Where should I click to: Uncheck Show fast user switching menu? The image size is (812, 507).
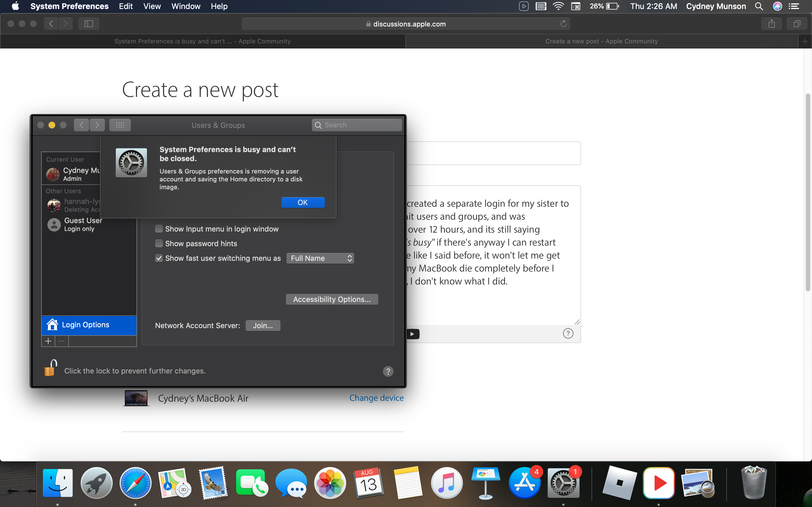pos(159,258)
